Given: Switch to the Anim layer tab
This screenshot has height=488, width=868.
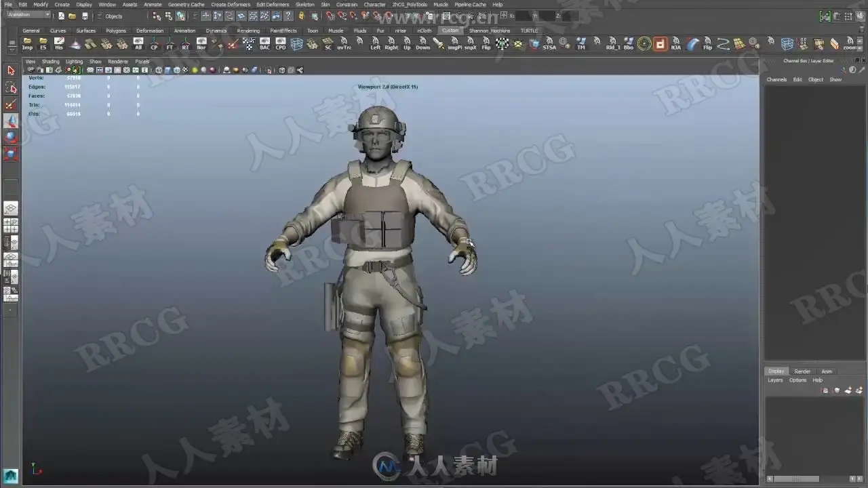Looking at the screenshot, I should (827, 371).
